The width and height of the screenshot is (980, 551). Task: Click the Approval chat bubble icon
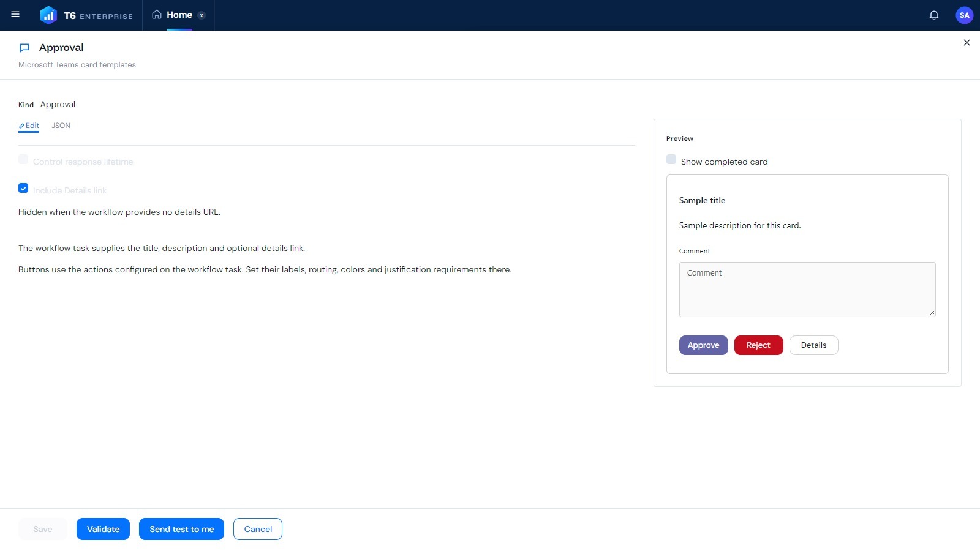(x=24, y=48)
